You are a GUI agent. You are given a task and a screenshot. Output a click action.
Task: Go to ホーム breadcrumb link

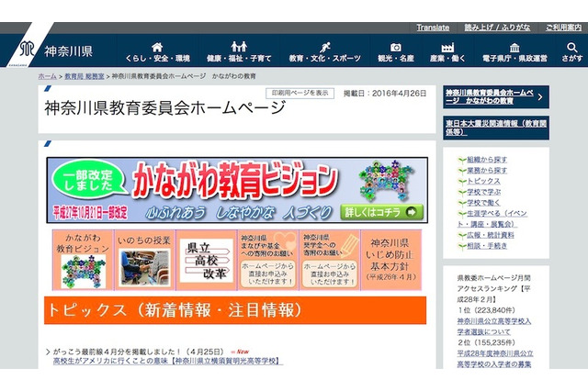click(x=47, y=76)
